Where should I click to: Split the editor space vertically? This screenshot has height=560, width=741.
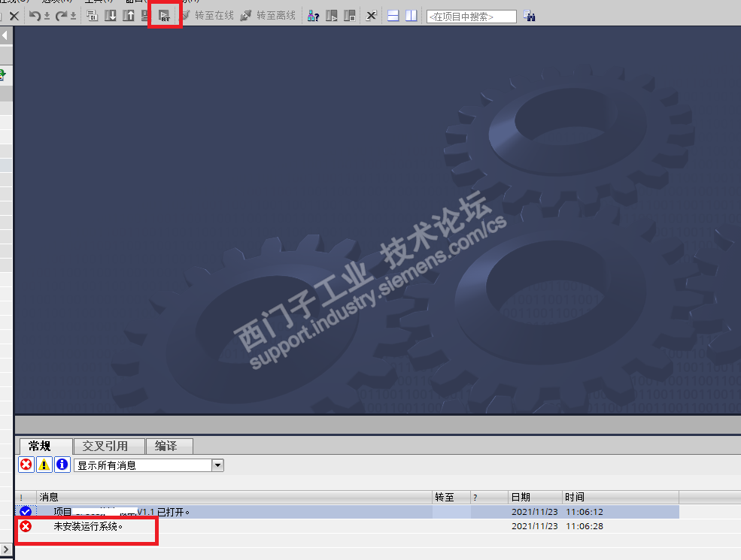click(x=411, y=16)
